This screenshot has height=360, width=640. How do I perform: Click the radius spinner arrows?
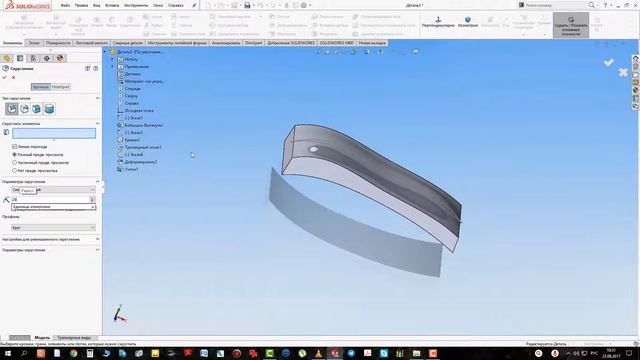point(92,199)
